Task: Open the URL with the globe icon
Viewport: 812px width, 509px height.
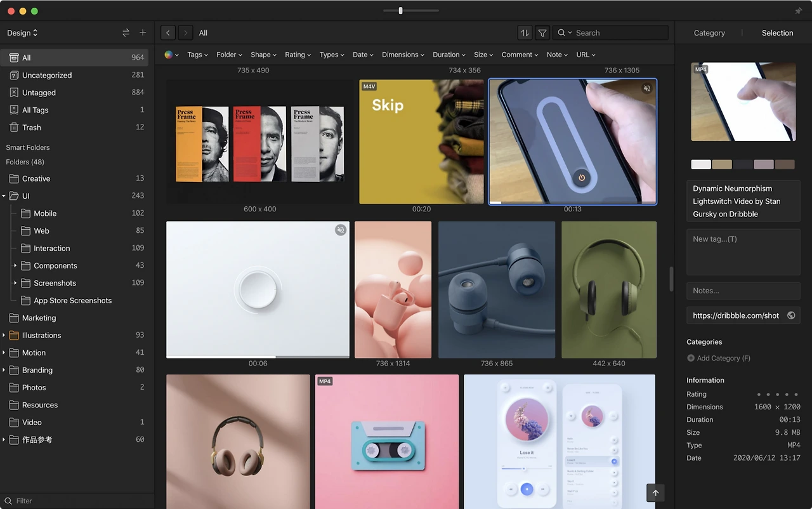Action: click(x=791, y=315)
